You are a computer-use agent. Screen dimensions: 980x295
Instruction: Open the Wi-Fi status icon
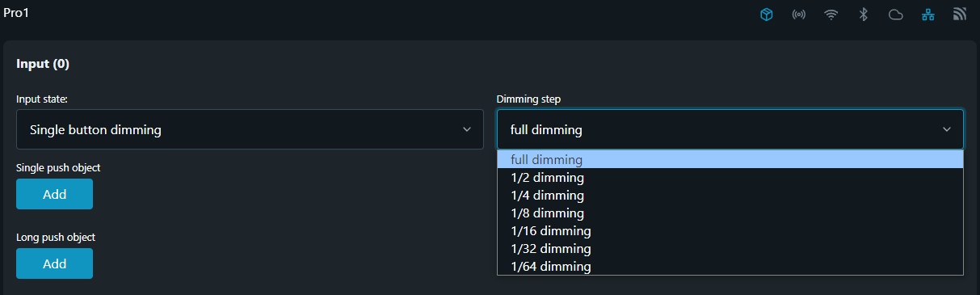pos(831,15)
